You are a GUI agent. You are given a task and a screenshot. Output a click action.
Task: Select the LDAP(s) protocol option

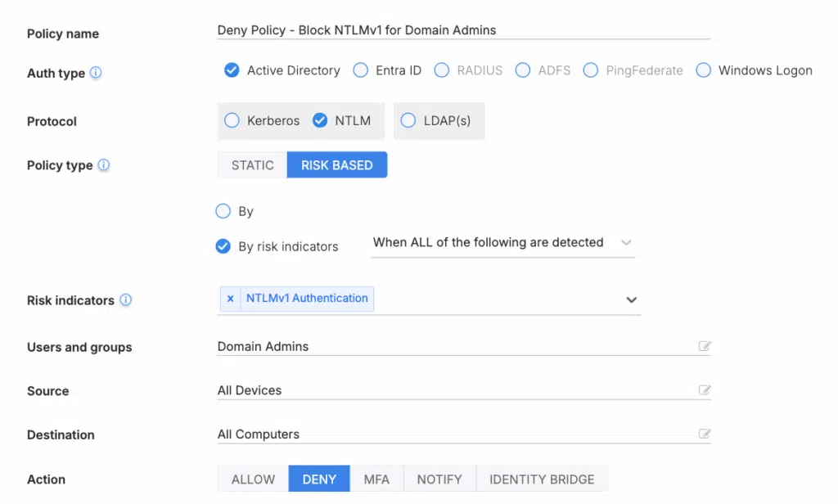[408, 120]
